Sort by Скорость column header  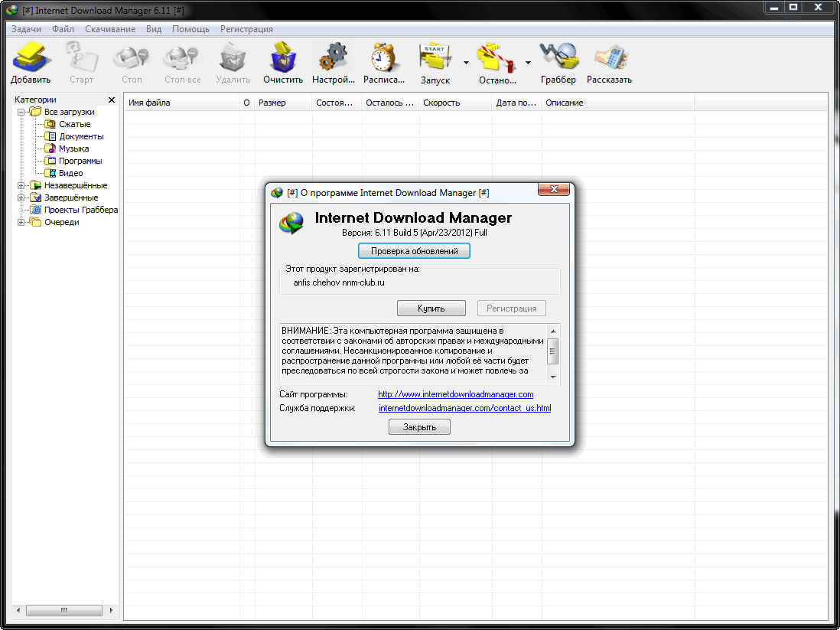pos(455,103)
